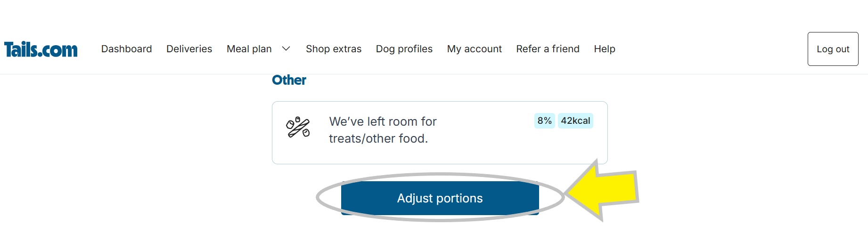This screenshot has width=868, height=233.
Task: Expand the Meal plan chevron arrow
Action: click(286, 49)
